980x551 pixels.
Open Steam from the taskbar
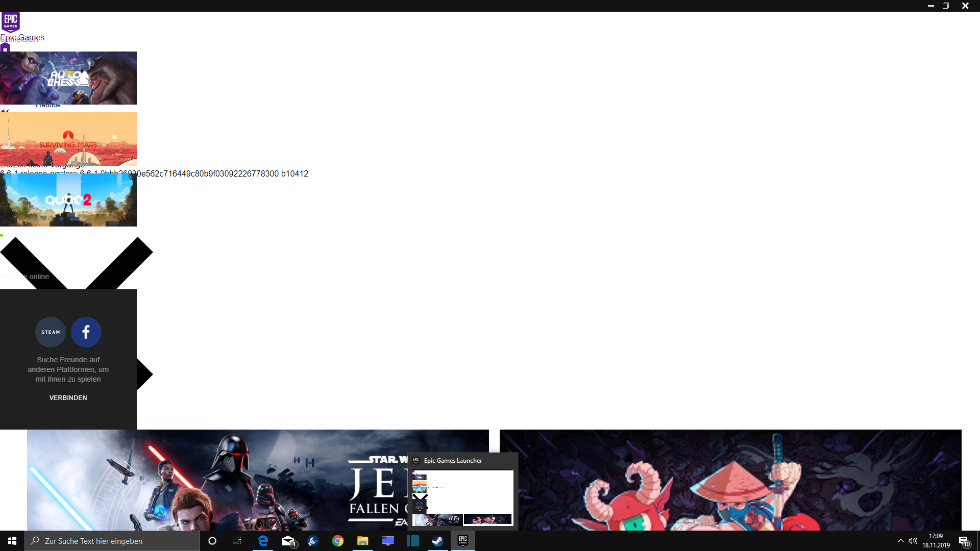pos(437,541)
